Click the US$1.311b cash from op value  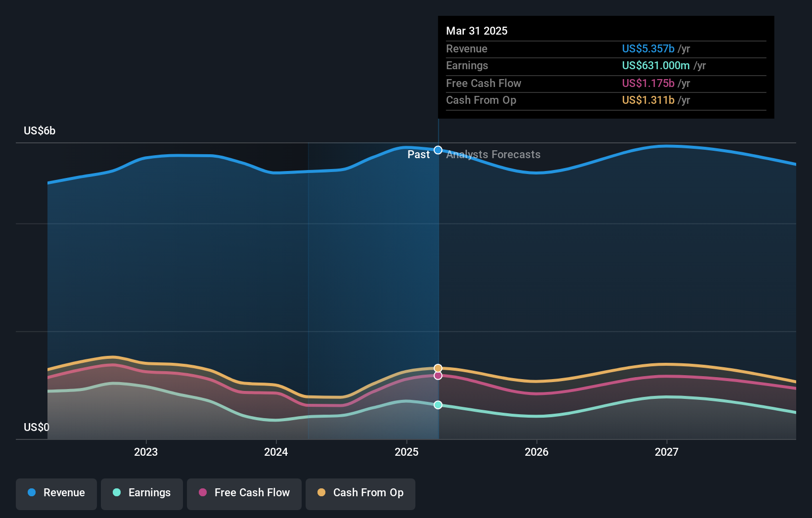pos(648,100)
